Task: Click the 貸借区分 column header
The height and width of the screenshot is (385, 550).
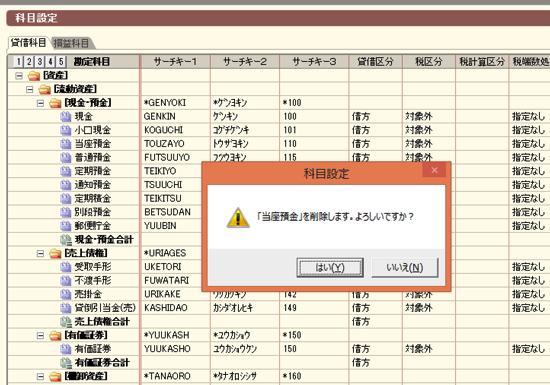Action: [375, 62]
